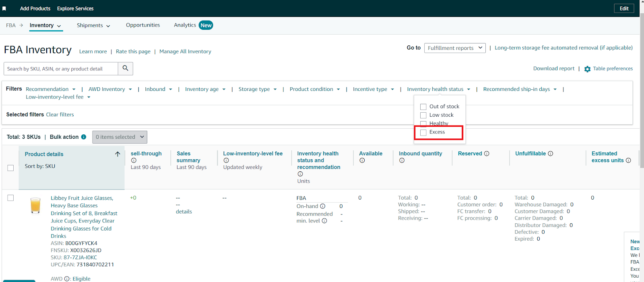644x282 pixels.
Task: Click the Table preferences link
Action: (x=613, y=69)
